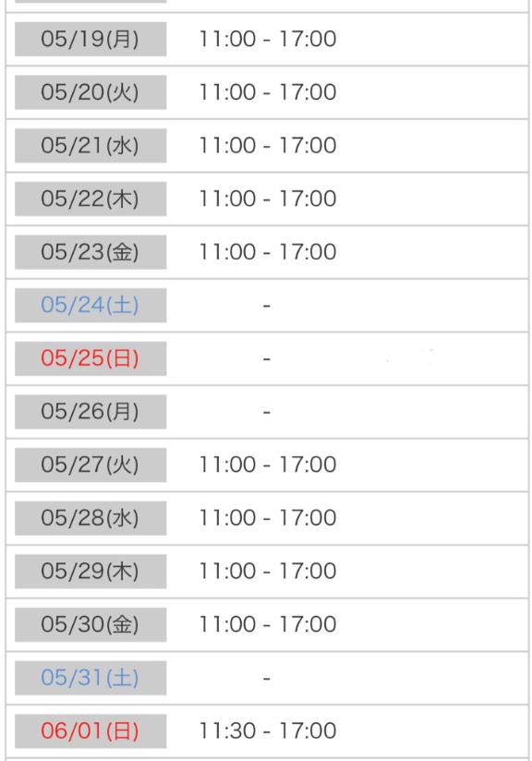This screenshot has height=761, width=532.
Task: Click the 11:00 - 17:00 hours for 05/19
Action: (268, 39)
